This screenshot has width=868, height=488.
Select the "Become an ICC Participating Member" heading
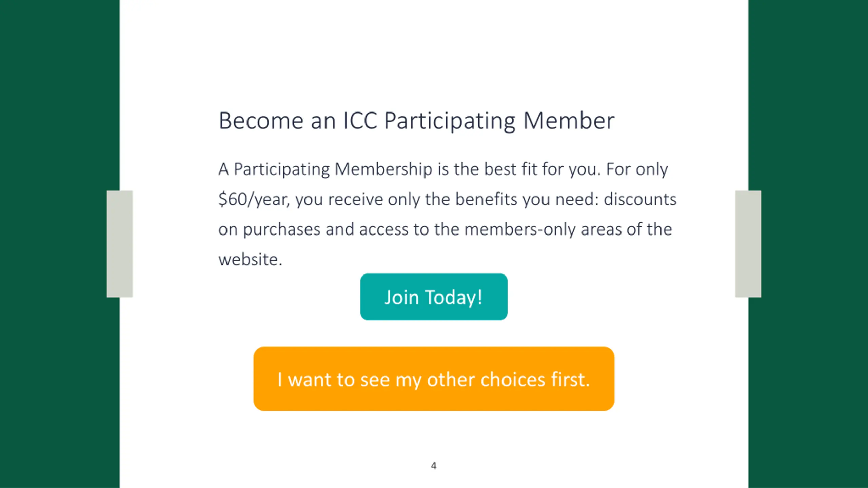click(x=416, y=121)
